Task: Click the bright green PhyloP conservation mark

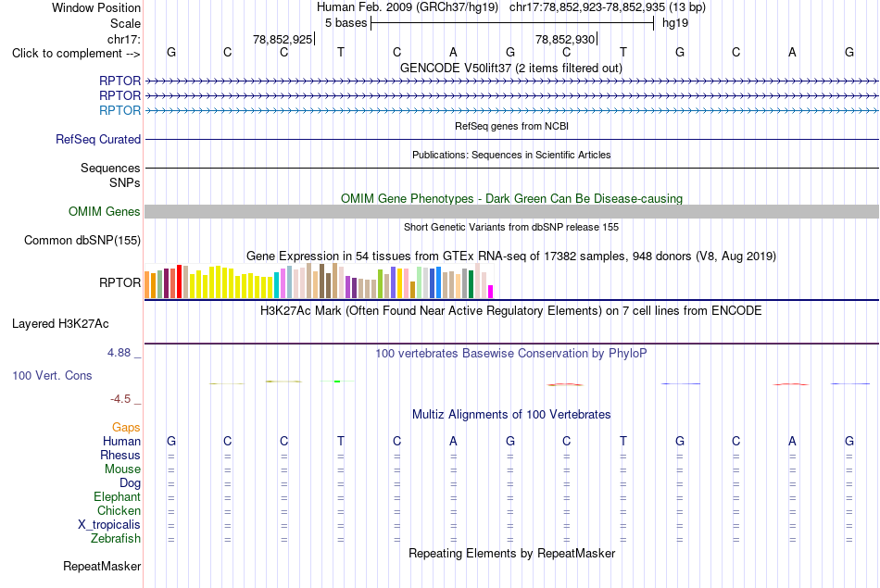Action: pyautogui.click(x=337, y=382)
